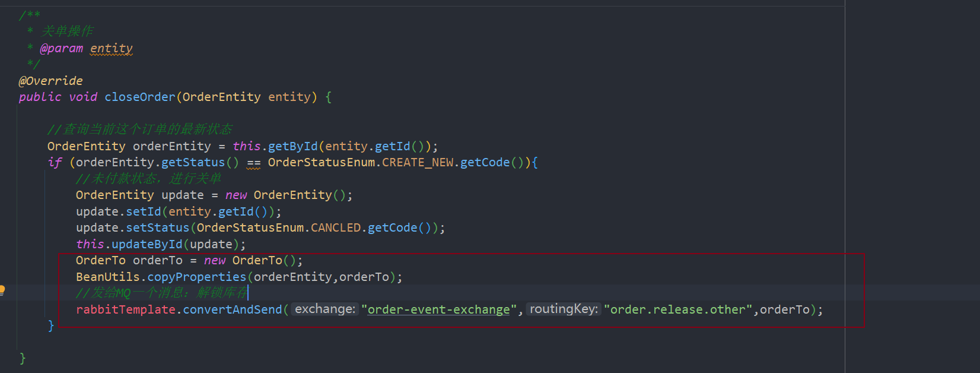Viewport: 980px width, 373px height.
Task: Click the blue closing brace of the if block
Action: [x=51, y=325]
